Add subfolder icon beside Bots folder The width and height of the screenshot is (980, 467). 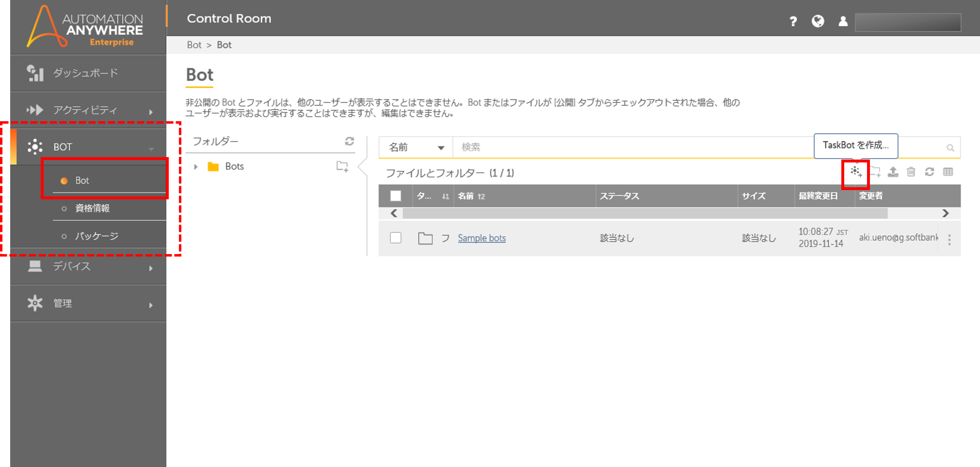pos(342,167)
